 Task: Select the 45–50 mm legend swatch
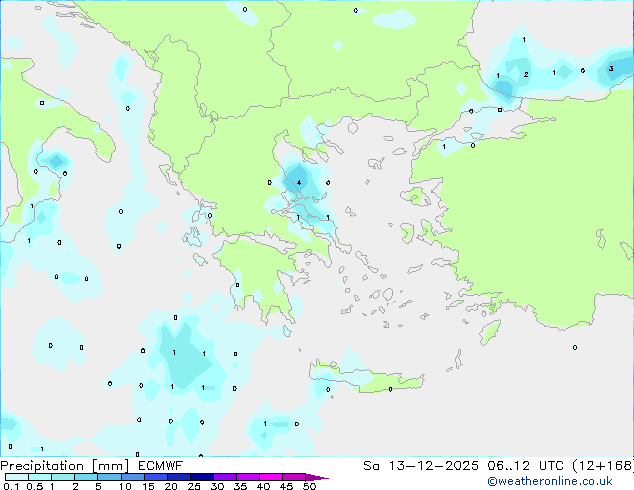[x=294, y=477]
